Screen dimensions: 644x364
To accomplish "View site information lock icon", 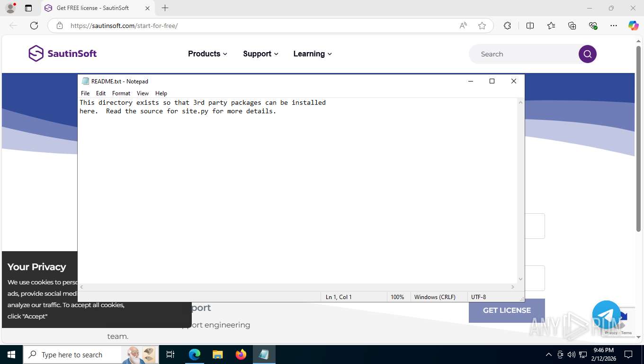I will [x=60, y=26].
